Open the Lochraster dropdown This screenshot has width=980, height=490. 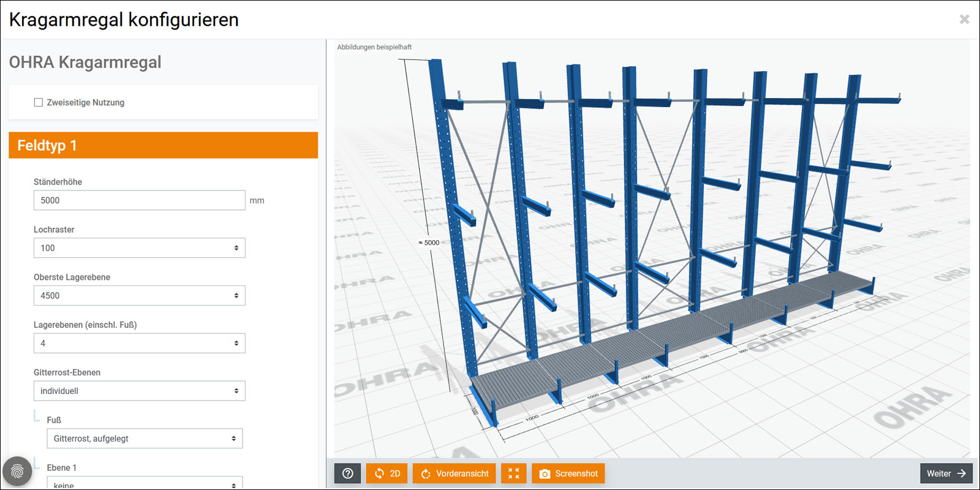(139, 248)
